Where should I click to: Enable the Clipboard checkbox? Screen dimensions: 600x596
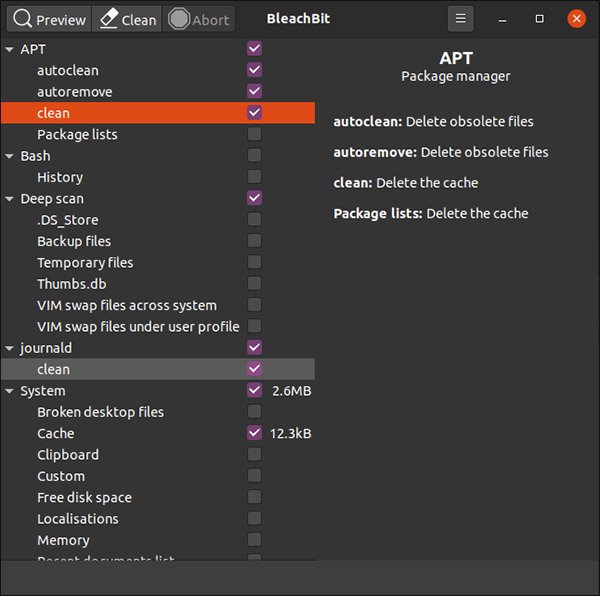pyautogui.click(x=254, y=454)
